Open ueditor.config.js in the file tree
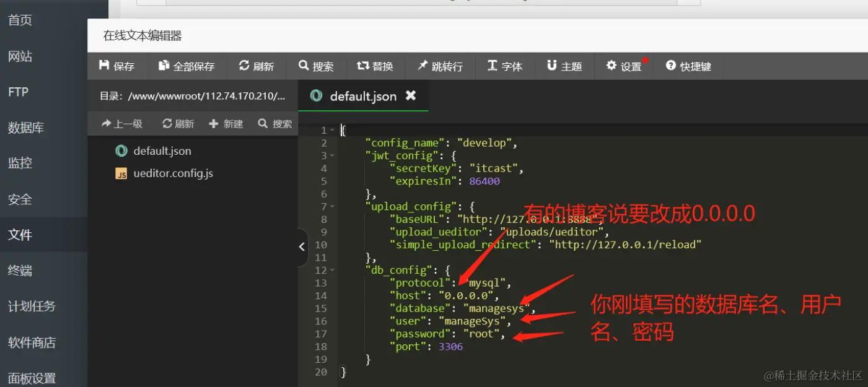The image size is (868, 387). 173,173
